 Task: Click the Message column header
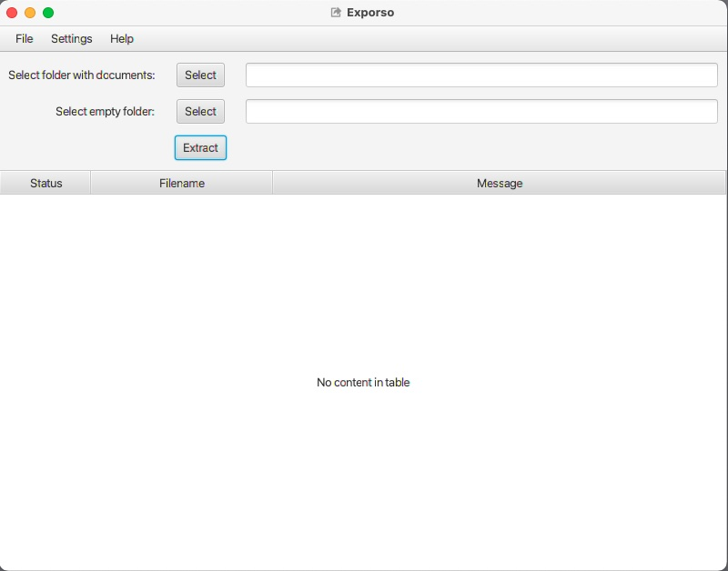click(499, 183)
